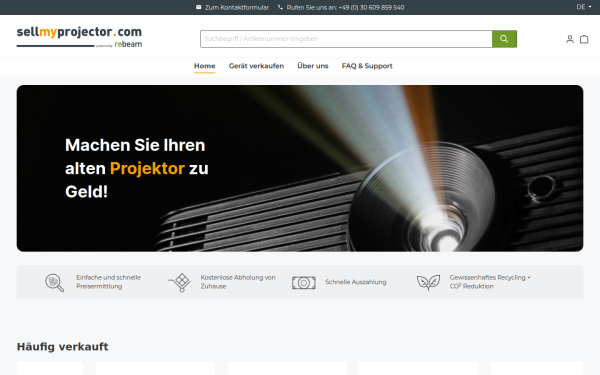Open the DE language dropdown
This screenshot has height=375, width=600.
pyautogui.click(x=584, y=7)
